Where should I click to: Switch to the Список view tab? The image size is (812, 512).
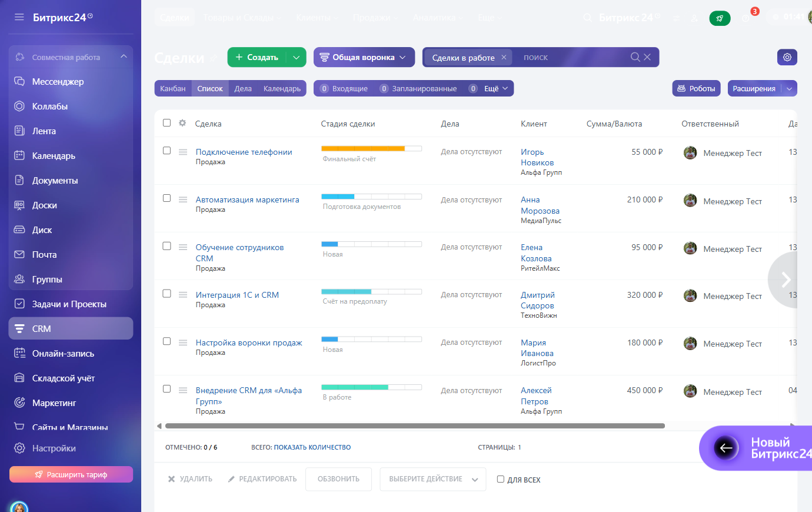click(x=210, y=88)
